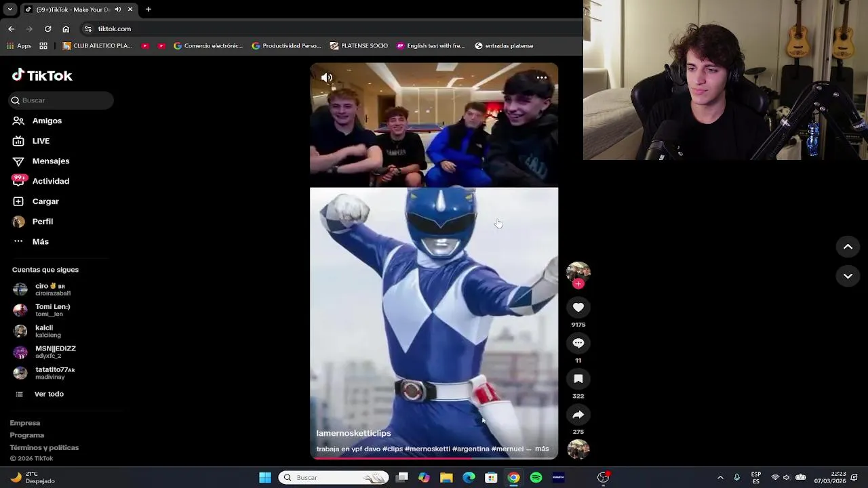Viewport: 868px width, 488px height.
Task: Open the three-dot video options menu
Action: (542, 77)
